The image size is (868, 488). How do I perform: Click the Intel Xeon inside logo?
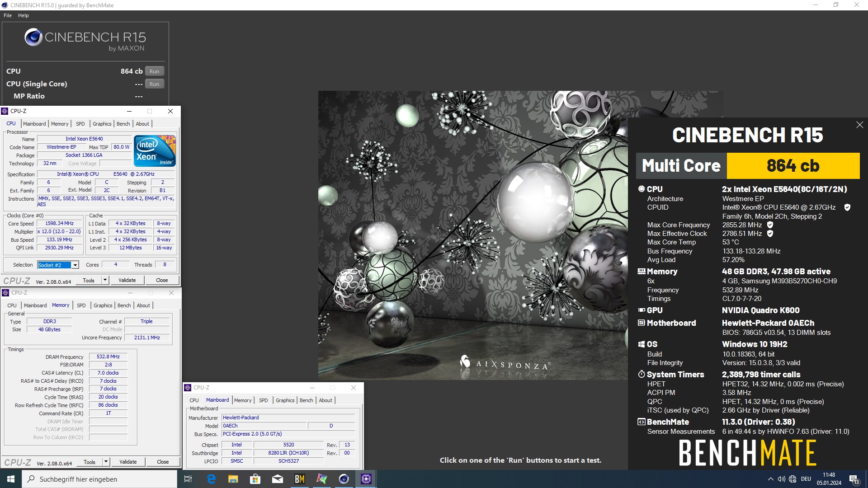click(155, 151)
